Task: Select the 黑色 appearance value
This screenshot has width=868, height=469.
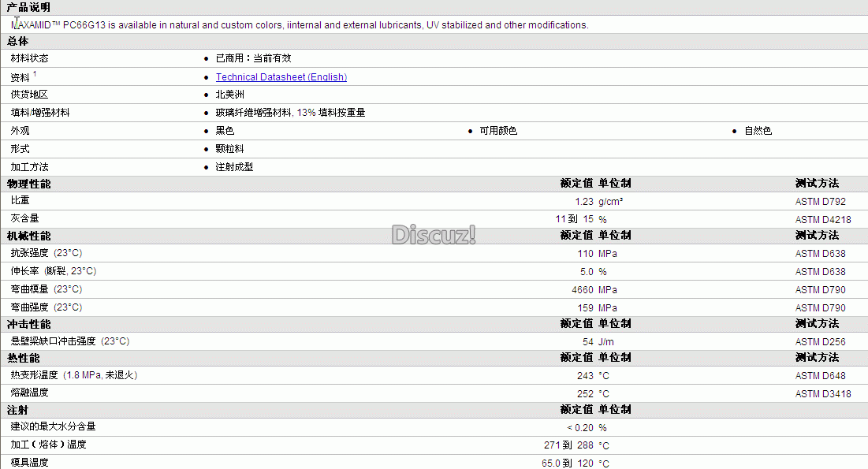Action: [x=225, y=131]
